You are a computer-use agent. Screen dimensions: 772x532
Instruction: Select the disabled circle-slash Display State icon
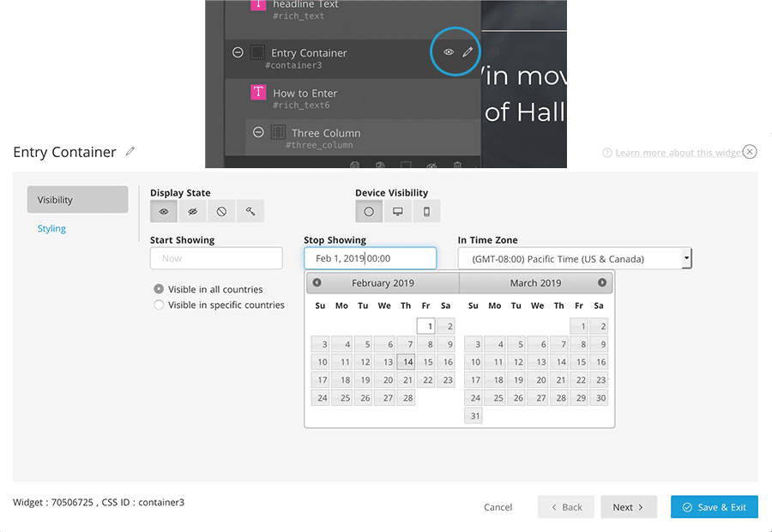[221, 211]
